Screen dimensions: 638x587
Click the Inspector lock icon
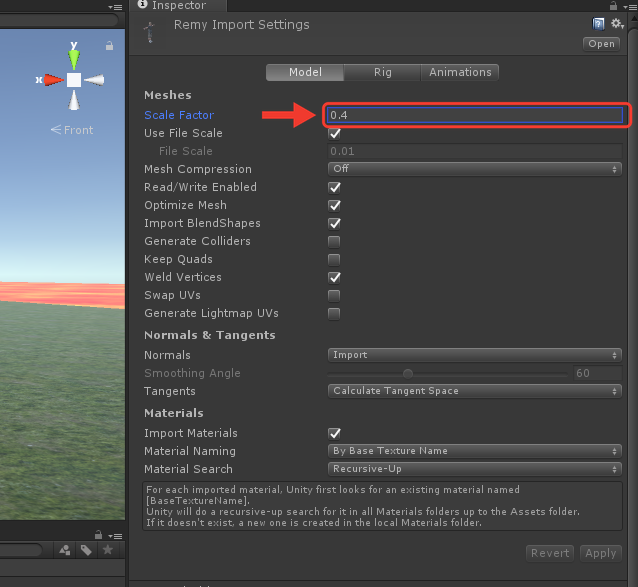[613, 6]
